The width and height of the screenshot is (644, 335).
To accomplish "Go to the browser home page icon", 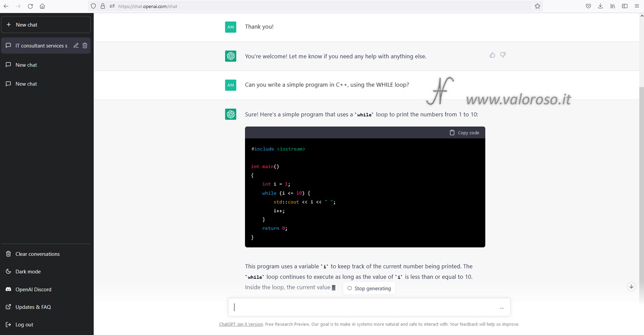I will pos(42,6).
